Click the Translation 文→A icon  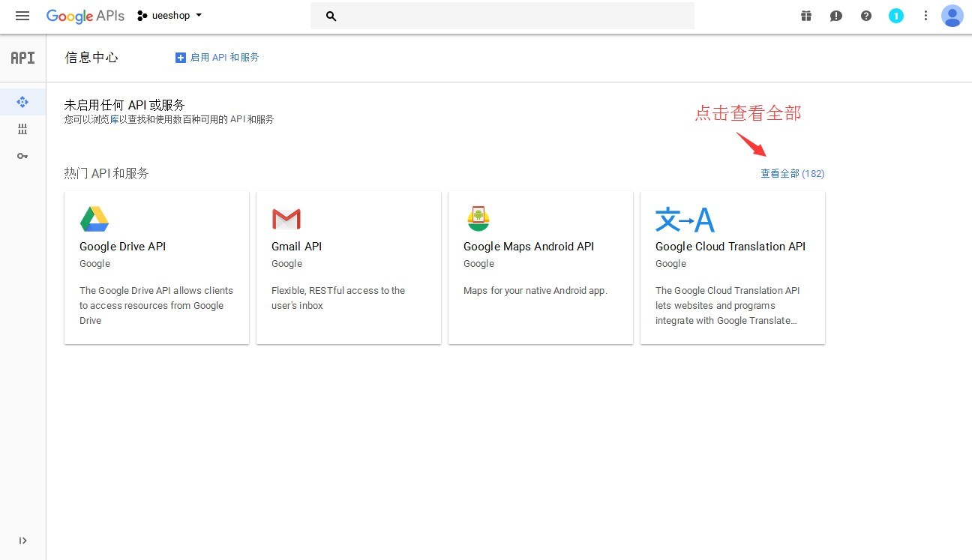pyautogui.click(x=685, y=220)
